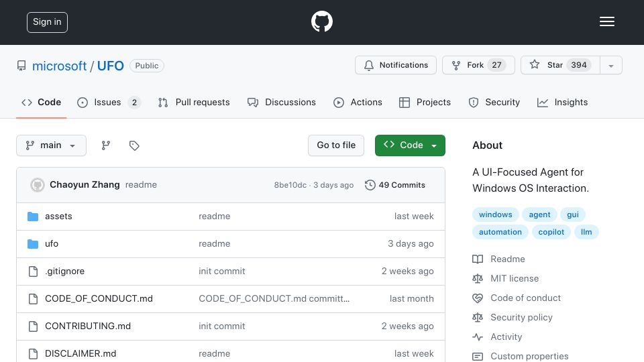Switch to the Code tab
The width and height of the screenshot is (644, 362).
click(x=41, y=102)
